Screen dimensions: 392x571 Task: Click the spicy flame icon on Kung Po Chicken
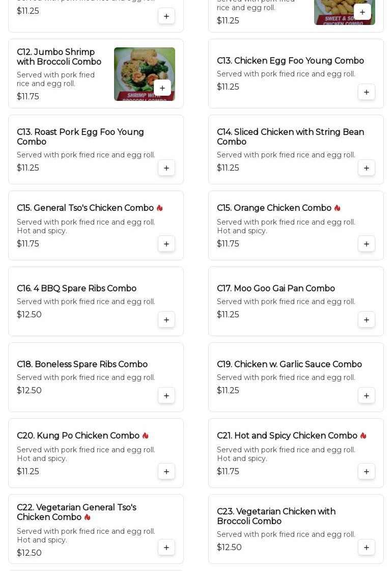(145, 436)
